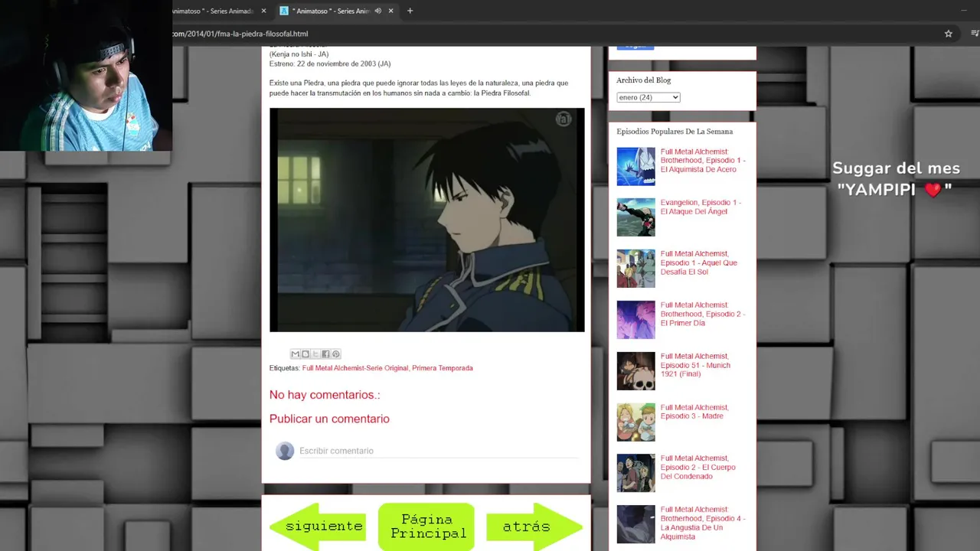The image size is (980, 551).
Task: Open Página Principal green button
Action: coord(426,527)
